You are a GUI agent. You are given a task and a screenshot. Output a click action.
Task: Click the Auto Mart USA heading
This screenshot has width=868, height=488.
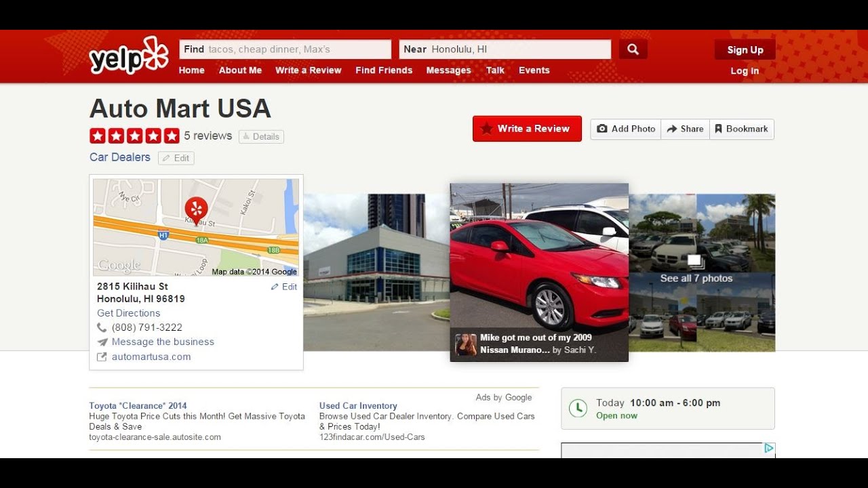[180, 108]
